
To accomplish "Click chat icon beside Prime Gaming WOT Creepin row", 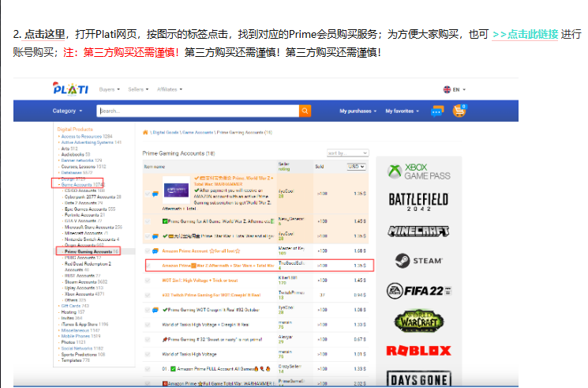I will [x=155, y=310].
